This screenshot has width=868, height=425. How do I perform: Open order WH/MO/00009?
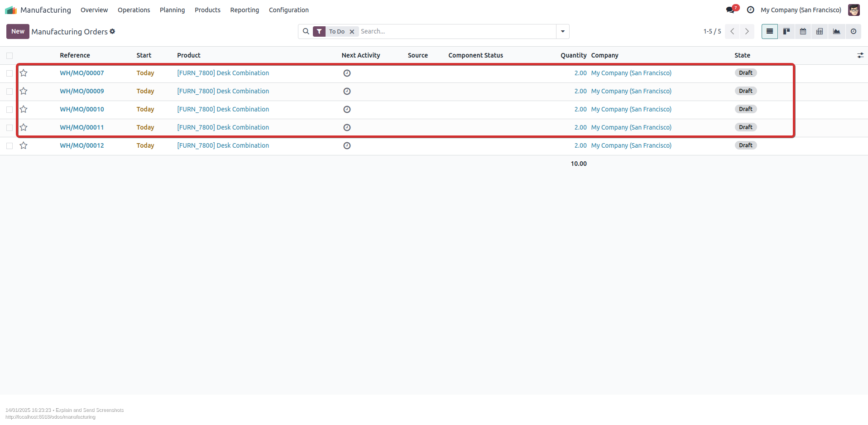(82, 91)
